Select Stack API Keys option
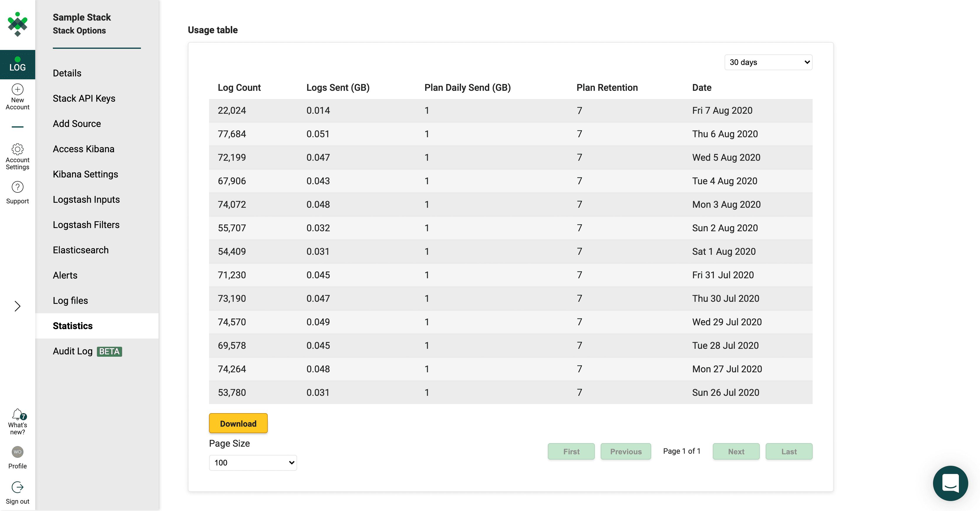This screenshot has height=511, width=980. click(x=84, y=98)
